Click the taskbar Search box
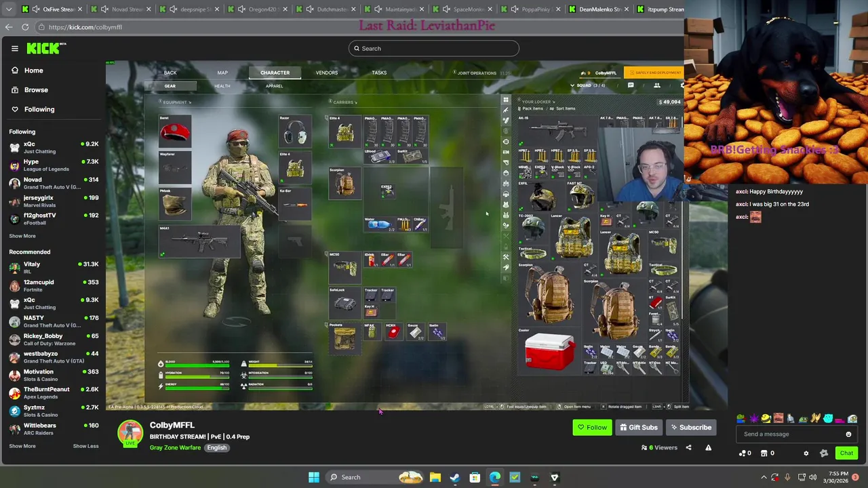 pyautogui.click(x=376, y=478)
